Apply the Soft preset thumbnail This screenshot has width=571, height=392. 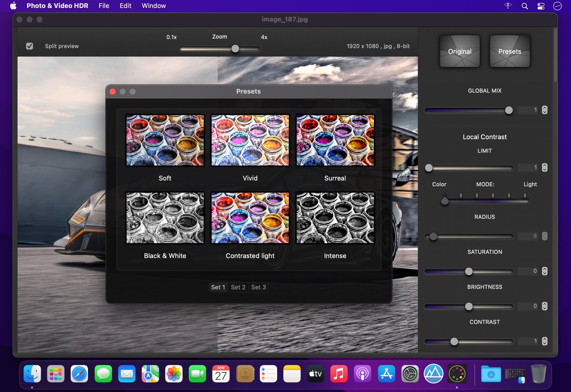(x=165, y=140)
